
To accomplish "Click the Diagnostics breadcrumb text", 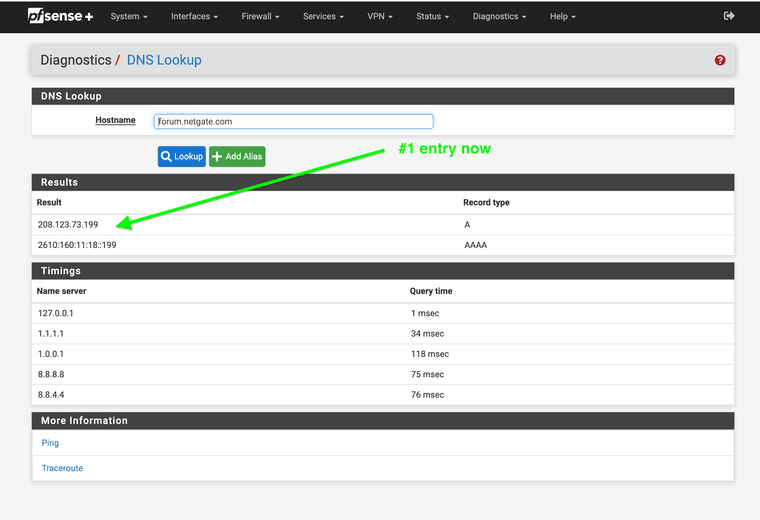I will coord(76,60).
